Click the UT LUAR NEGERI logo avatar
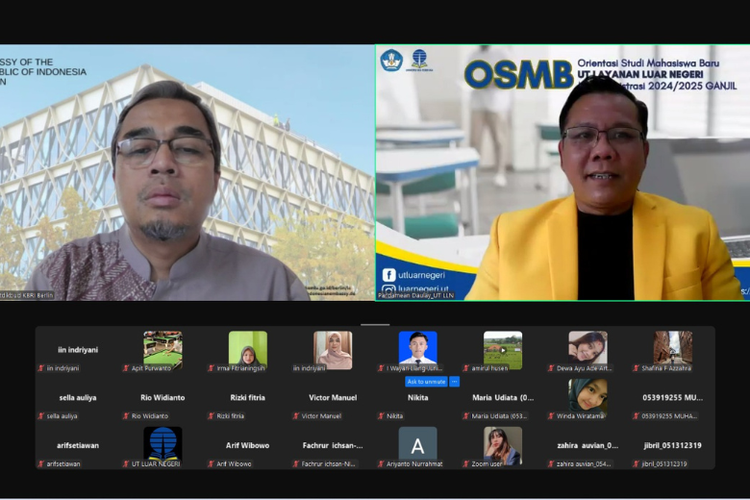This screenshot has width=750, height=500. pos(162,443)
